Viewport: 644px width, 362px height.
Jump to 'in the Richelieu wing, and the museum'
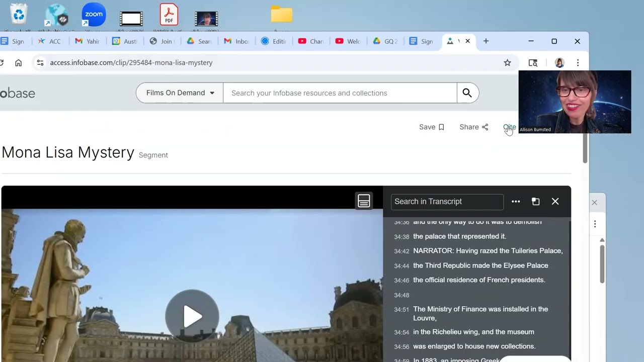(x=473, y=332)
